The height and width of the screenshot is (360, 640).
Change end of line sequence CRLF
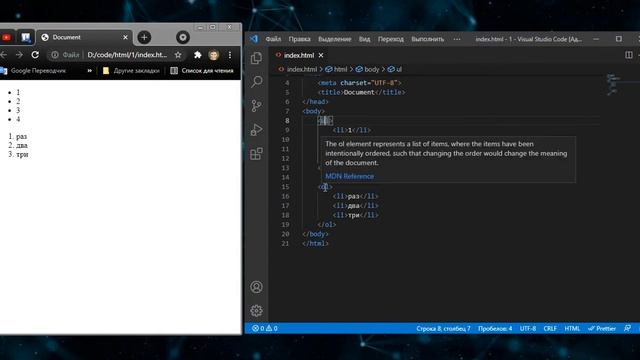click(550, 328)
